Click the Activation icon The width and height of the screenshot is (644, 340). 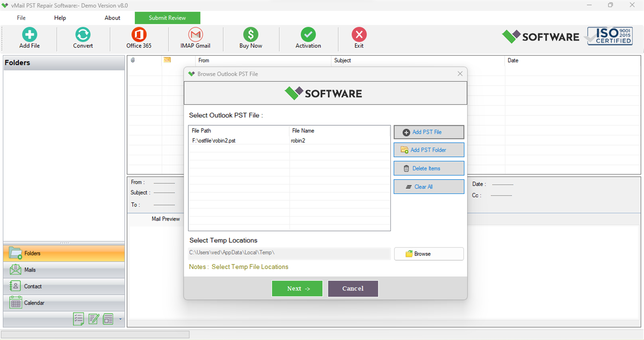point(308,38)
